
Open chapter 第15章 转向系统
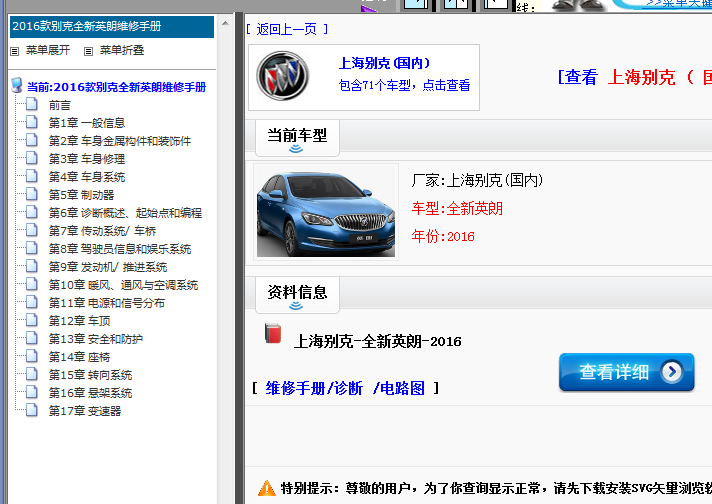click(x=90, y=375)
